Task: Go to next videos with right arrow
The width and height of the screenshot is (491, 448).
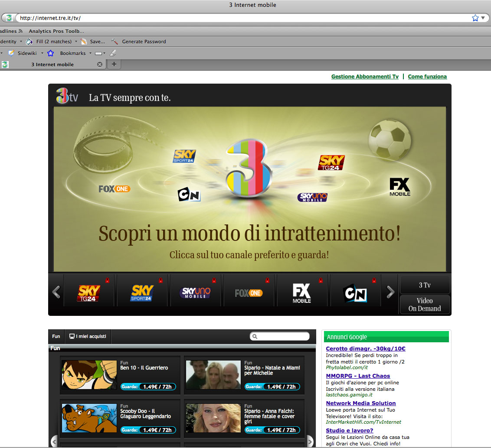Action: coord(310,442)
